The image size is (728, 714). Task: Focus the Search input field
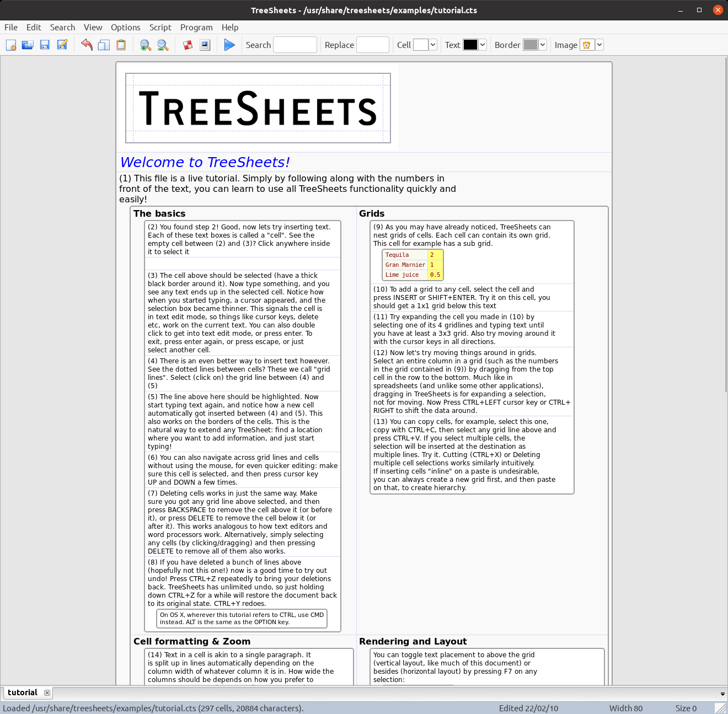click(x=295, y=45)
